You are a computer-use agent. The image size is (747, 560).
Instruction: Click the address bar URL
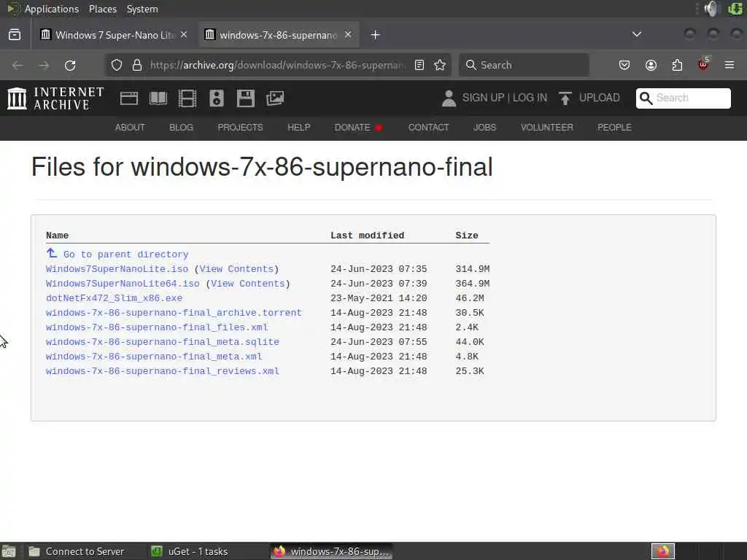(277, 65)
